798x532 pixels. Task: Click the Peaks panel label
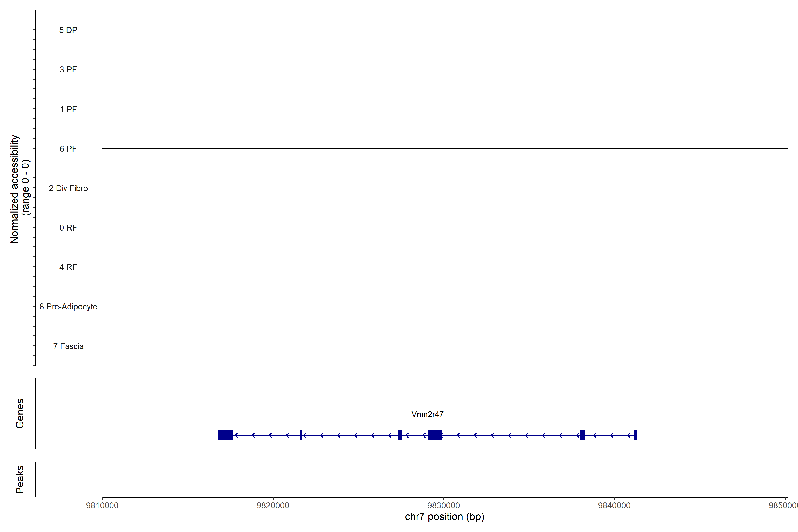(x=20, y=479)
